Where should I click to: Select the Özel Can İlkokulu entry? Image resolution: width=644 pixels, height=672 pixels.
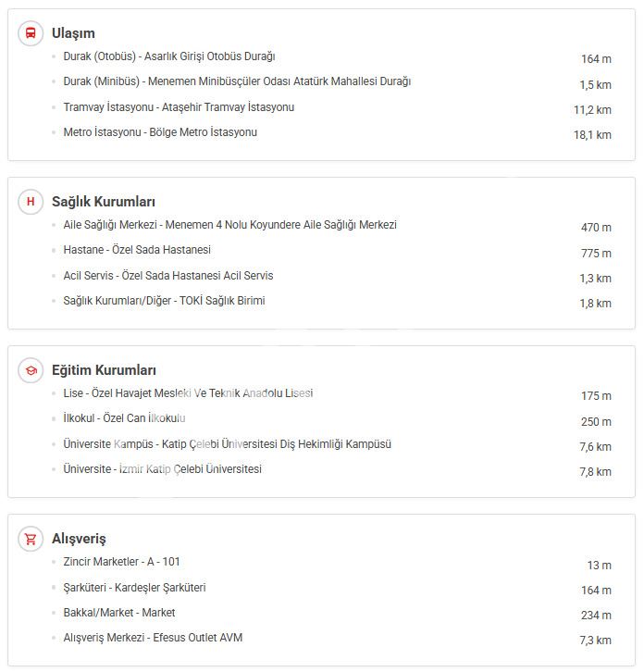pos(124,419)
